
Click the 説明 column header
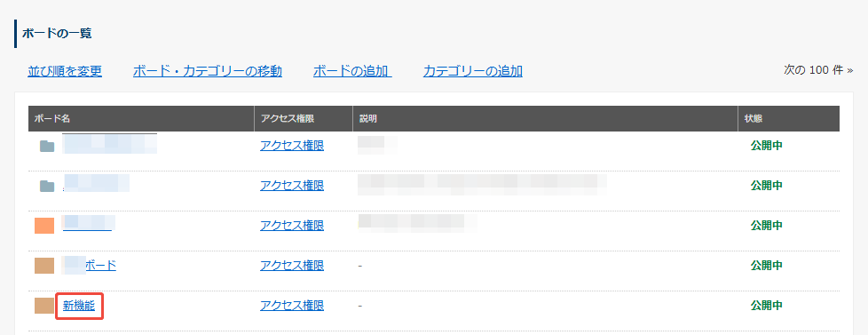pyautogui.click(x=545, y=119)
